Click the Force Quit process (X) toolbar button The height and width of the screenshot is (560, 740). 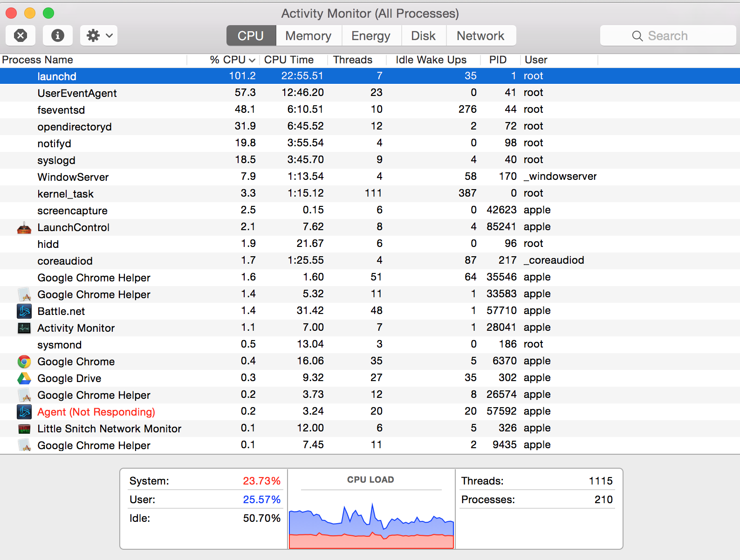coord(21,35)
